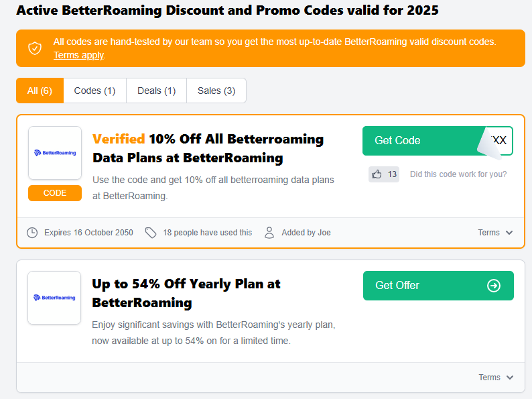The height and width of the screenshot is (399, 532).
Task: Expand Terms on the yearly plan deal
Action: point(496,378)
